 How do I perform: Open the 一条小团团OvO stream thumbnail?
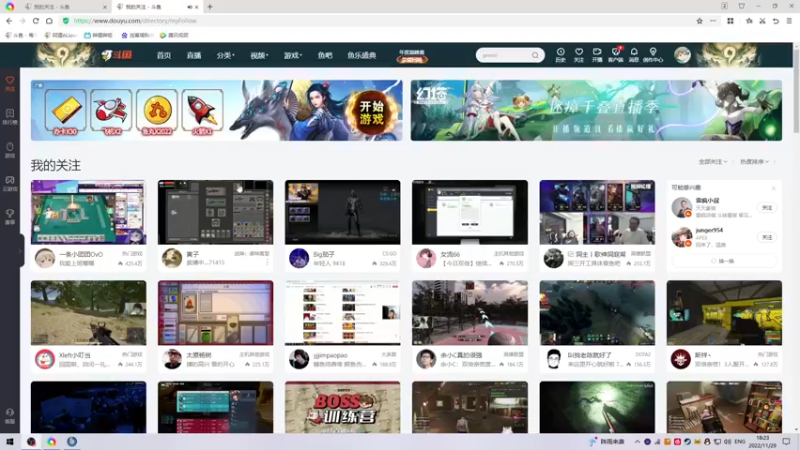(88, 212)
